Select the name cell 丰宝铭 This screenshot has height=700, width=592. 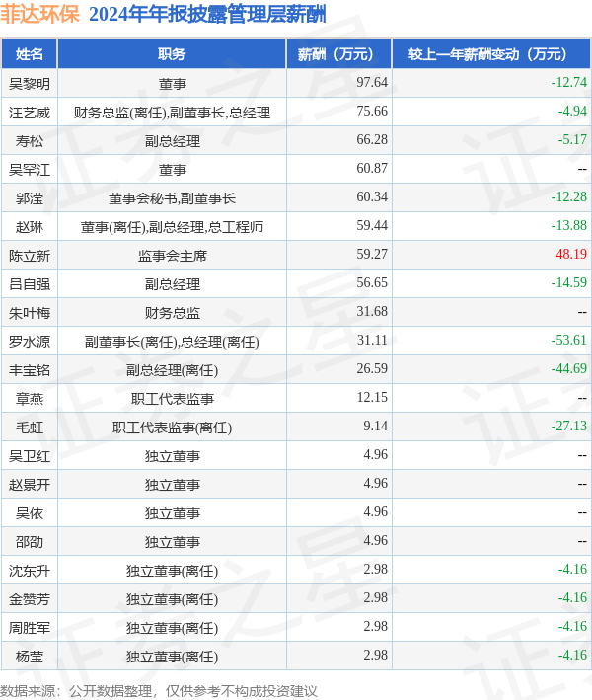30,369
